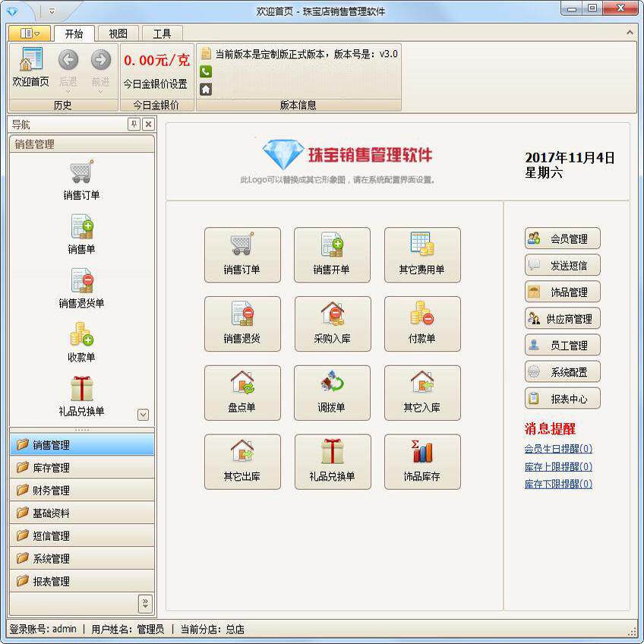Viewport: 644px width, 644px height.
Task: Click the 销售订单 tile on the welcome page
Action: (242, 254)
